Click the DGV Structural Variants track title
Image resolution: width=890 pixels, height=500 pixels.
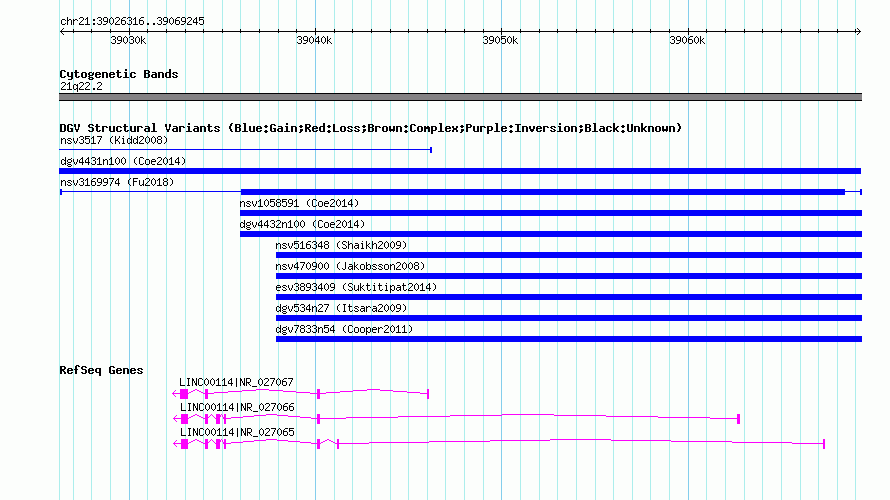click(371, 128)
